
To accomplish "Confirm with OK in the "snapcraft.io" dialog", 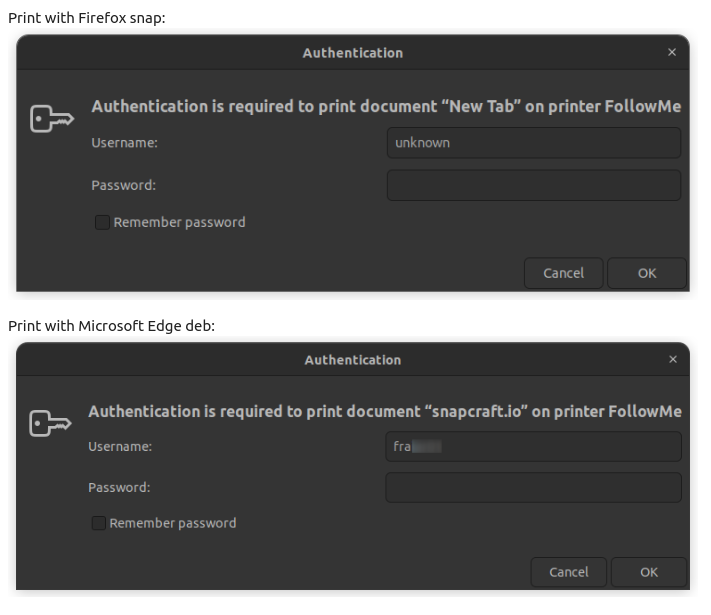I will [x=649, y=572].
